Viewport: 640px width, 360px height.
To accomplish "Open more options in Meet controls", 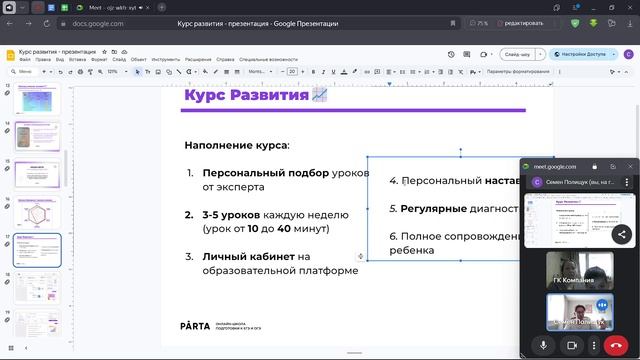I will click(x=594, y=345).
